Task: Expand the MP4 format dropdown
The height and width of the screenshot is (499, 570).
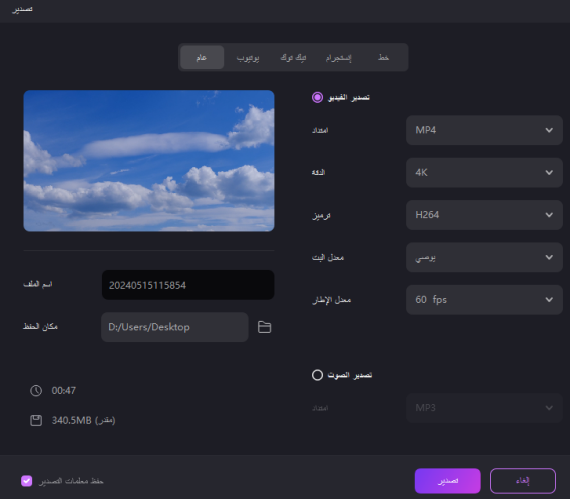Action: pyautogui.click(x=484, y=130)
